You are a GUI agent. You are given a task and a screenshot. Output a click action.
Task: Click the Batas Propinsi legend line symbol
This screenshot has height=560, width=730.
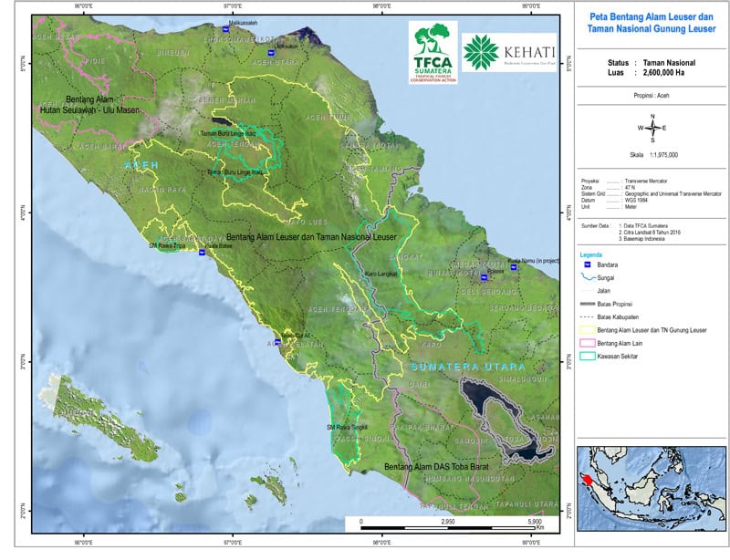point(591,302)
